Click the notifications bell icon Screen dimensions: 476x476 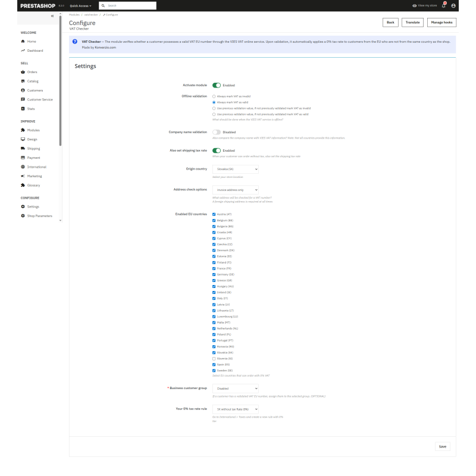[x=443, y=5]
